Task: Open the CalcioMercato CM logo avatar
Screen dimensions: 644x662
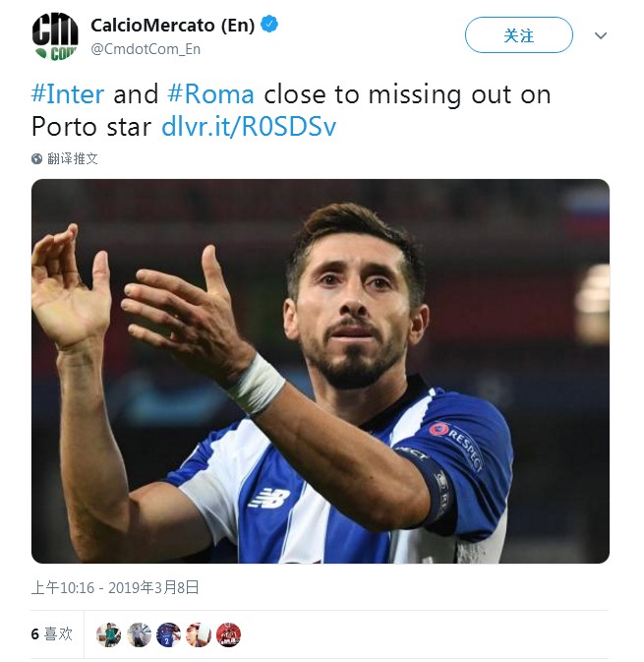Action: tap(55, 36)
